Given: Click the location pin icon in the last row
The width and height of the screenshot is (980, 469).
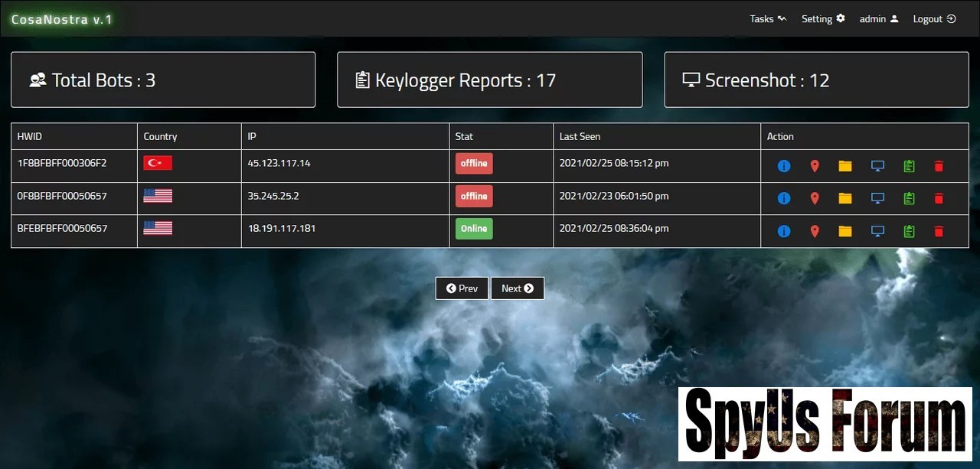Looking at the screenshot, I should [x=815, y=231].
